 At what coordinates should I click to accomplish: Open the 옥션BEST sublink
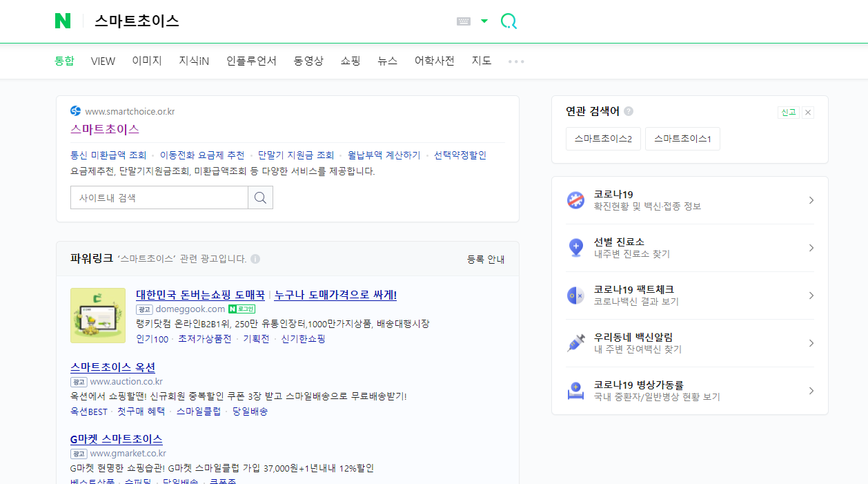coord(89,411)
